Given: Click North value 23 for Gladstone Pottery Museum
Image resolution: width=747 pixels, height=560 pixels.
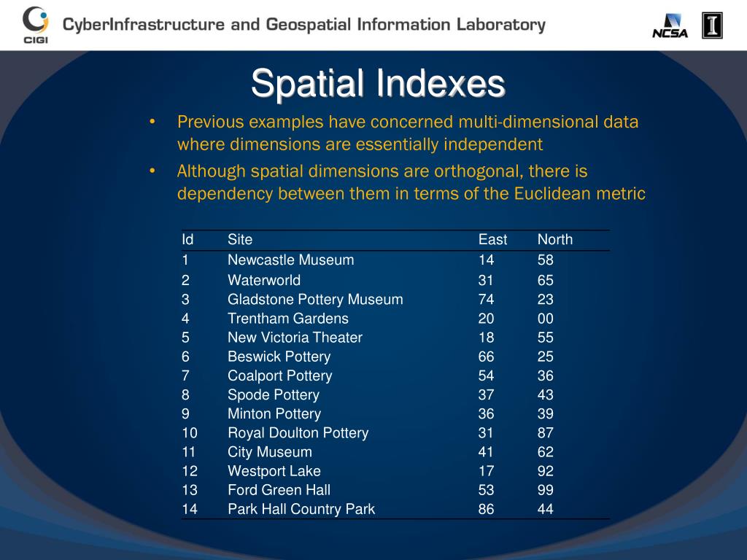Looking at the screenshot, I should pyautogui.click(x=546, y=300).
